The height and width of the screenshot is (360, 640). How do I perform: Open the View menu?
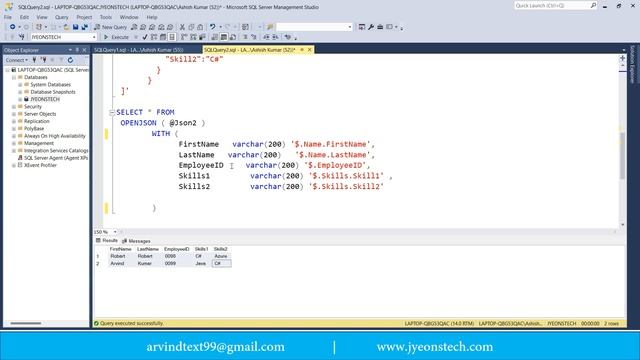click(x=42, y=17)
